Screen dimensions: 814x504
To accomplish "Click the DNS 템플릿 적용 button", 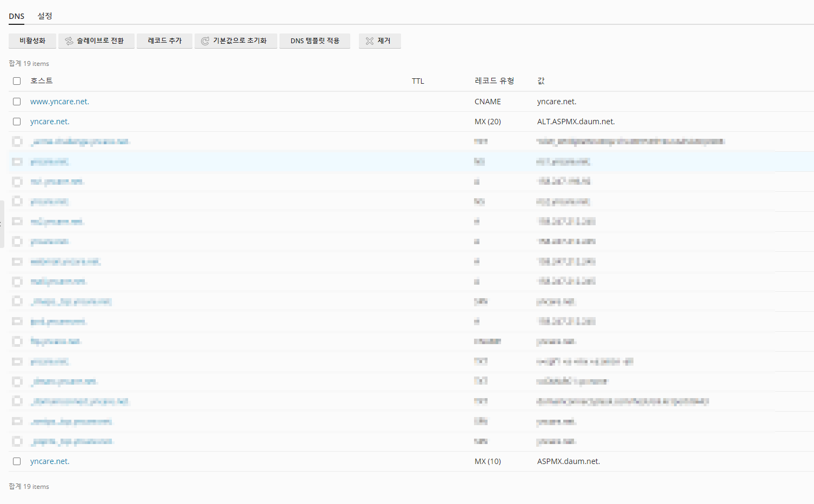I will (315, 41).
